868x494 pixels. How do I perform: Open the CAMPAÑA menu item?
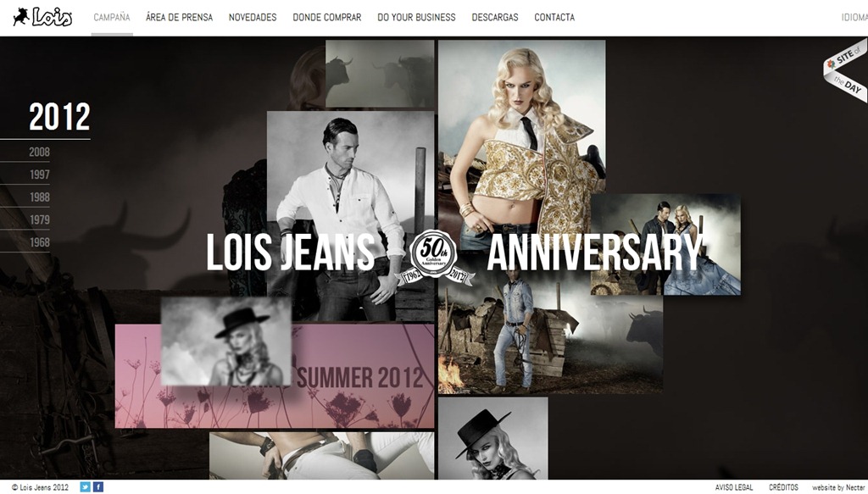(112, 17)
